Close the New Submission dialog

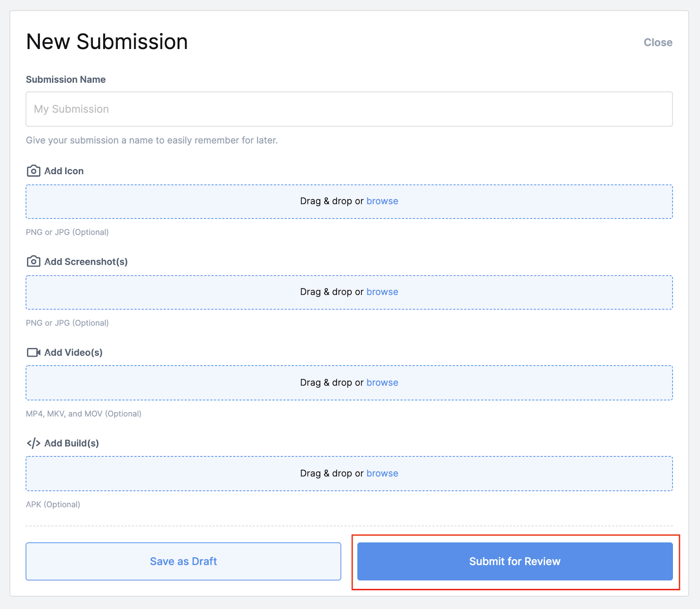(658, 42)
